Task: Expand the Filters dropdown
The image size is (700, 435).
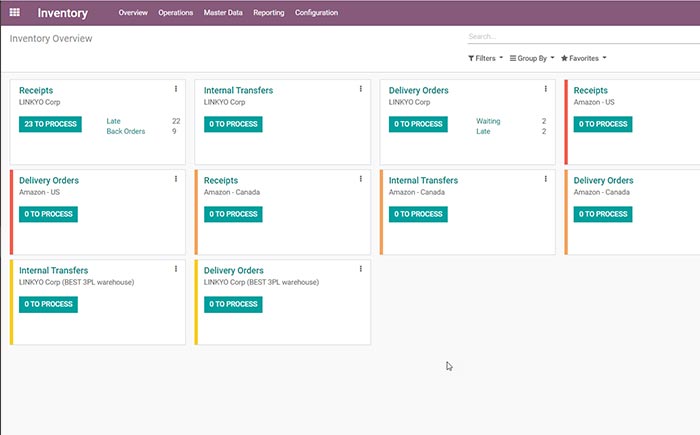Action: 486,58
